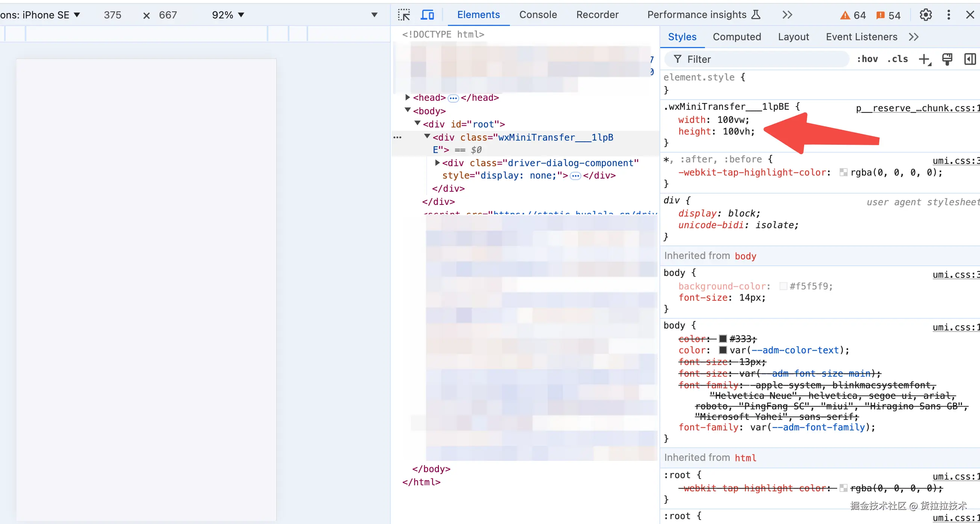Open the p__reserve chunk.css source link
Screen dimensions: 980x524
pyautogui.click(x=917, y=108)
